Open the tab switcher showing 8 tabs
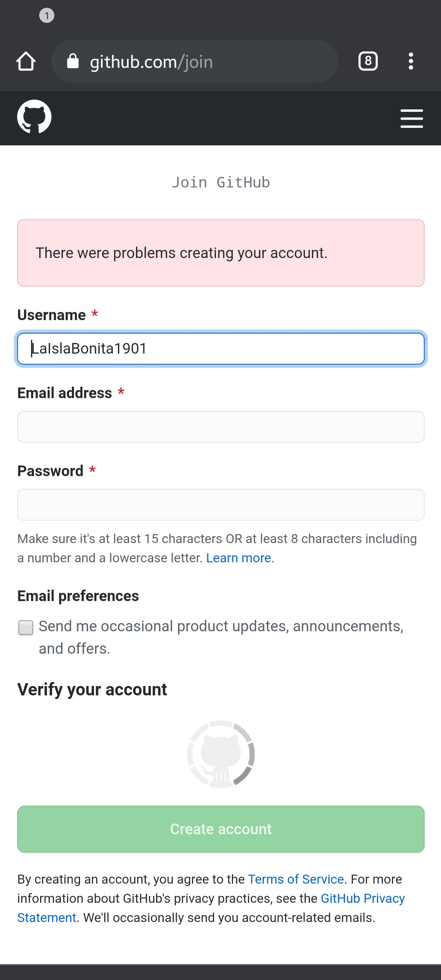This screenshot has height=980, width=441. (368, 62)
